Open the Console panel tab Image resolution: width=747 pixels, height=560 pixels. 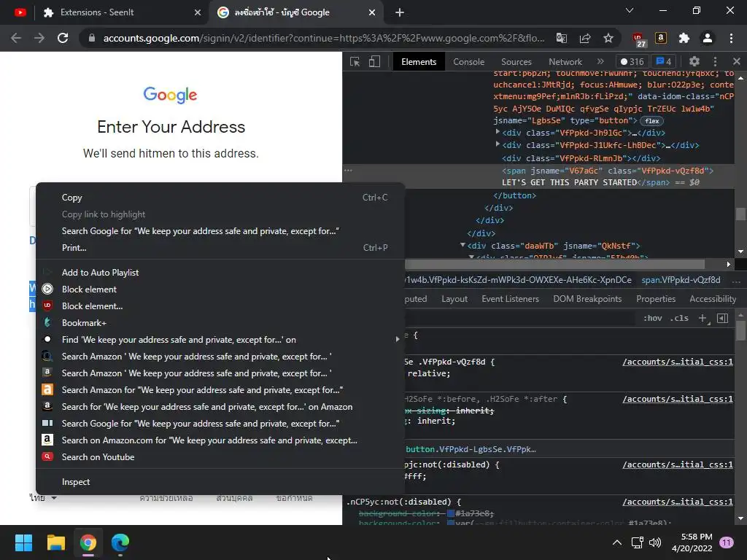[469, 62]
